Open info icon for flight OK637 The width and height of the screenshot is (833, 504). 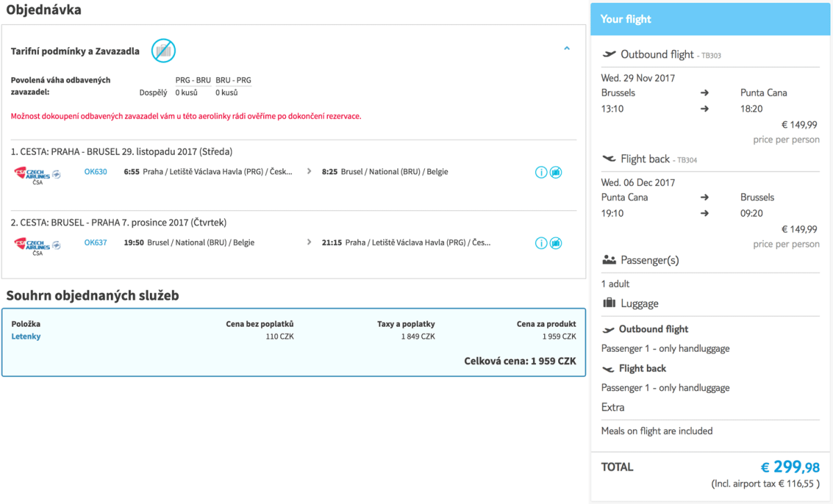click(x=541, y=243)
